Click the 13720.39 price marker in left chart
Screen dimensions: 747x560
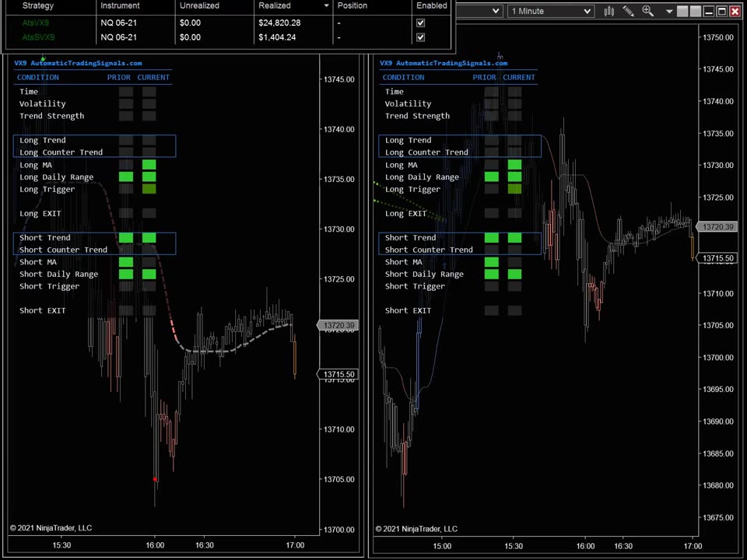click(x=338, y=325)
